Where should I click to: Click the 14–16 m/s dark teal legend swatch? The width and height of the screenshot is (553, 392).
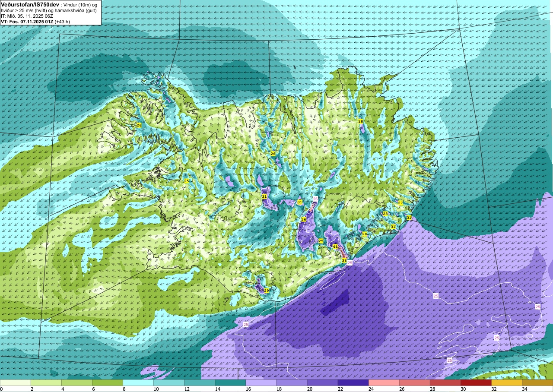pyautogui.click(x=230, y=383)
